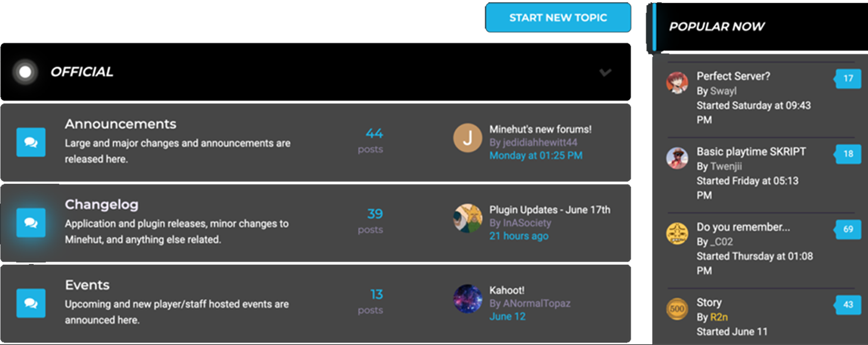Viewport: 868px width, 345px height.
Task: Click Swayl's avatar in Popular Now
Action: (x=677, y=83)
